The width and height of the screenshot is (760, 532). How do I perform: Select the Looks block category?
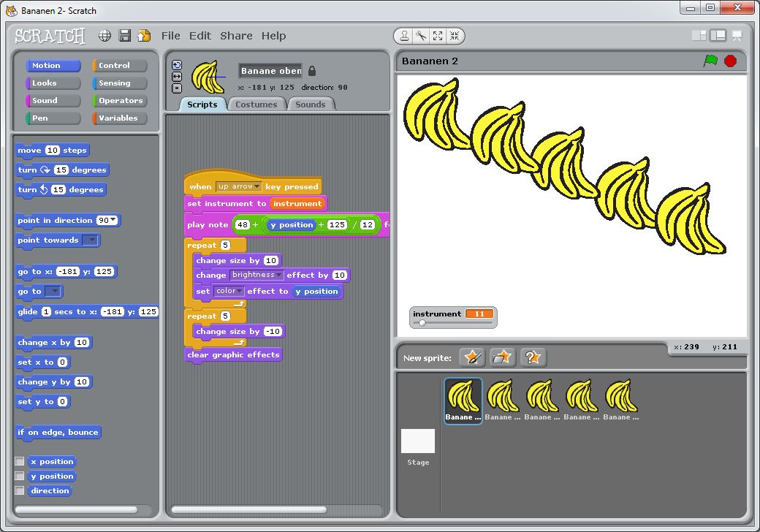53,83
